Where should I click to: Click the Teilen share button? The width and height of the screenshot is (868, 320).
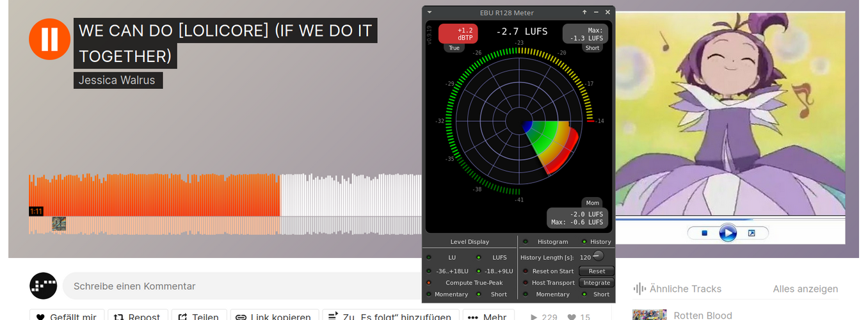[x=199, y=317]
